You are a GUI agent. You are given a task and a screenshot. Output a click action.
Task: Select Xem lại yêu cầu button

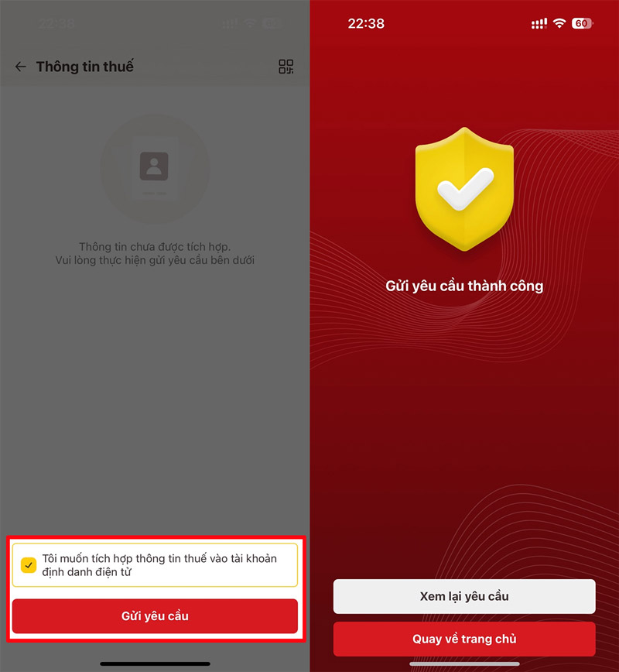coord(464,596)
